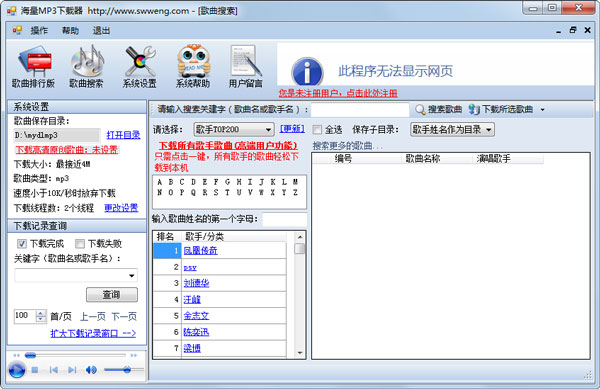Click the 查询 query button
The height and width of the screenshot is (389, 600).
tap(112, 295)
